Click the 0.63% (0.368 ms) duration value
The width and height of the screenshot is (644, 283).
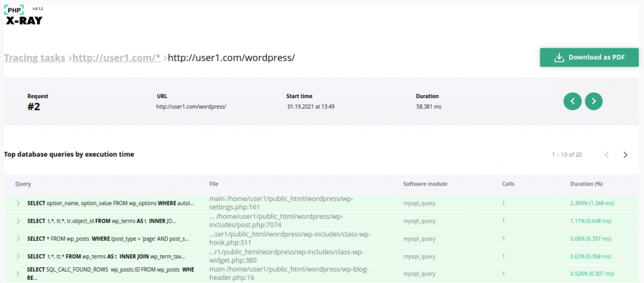point(591,257)
